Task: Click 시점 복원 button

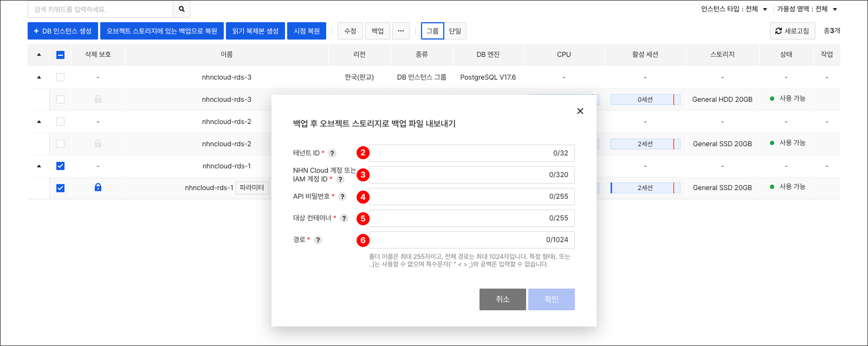Action: [307, 31]
